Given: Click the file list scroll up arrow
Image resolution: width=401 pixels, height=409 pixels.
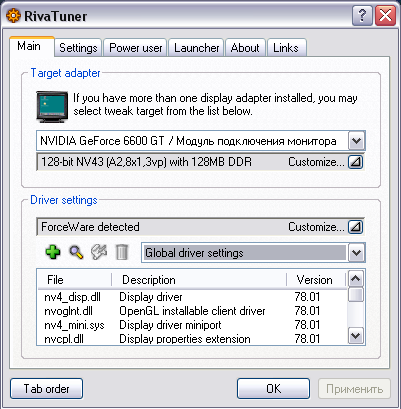Looking at the screenshot, I should pyautogui.click(x=355, y=279).
